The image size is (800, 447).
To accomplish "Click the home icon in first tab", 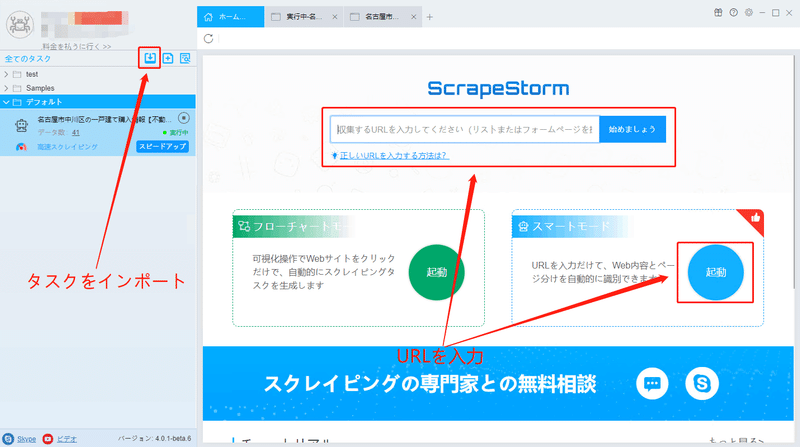I will click(x=208, y=17).
